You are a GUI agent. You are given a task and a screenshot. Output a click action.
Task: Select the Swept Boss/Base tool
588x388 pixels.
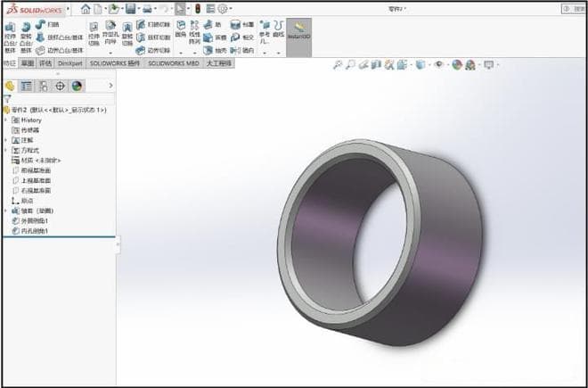pos(47,24)
